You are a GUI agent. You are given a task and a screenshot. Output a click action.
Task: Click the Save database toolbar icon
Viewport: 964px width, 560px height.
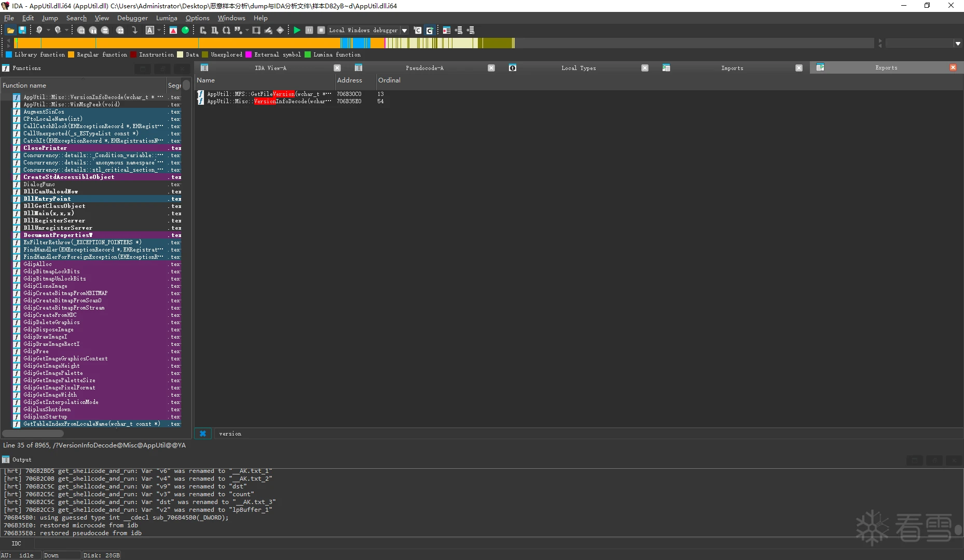pos(22,31)
